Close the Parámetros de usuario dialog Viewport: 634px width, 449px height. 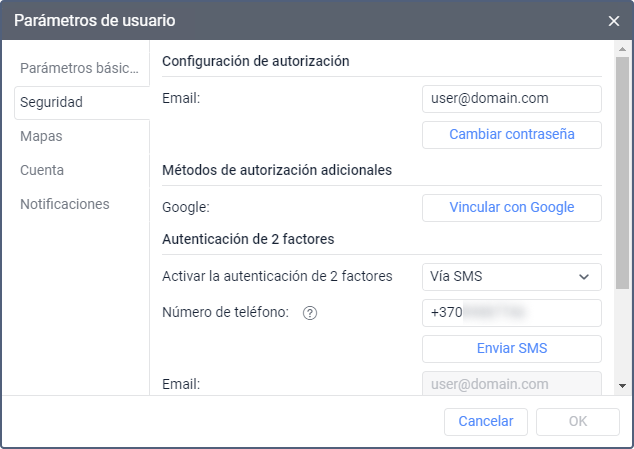click(x=613, y=20)
